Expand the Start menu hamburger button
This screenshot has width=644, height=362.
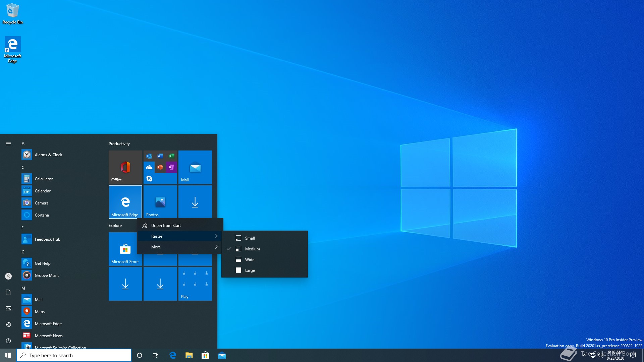(8, 143)
